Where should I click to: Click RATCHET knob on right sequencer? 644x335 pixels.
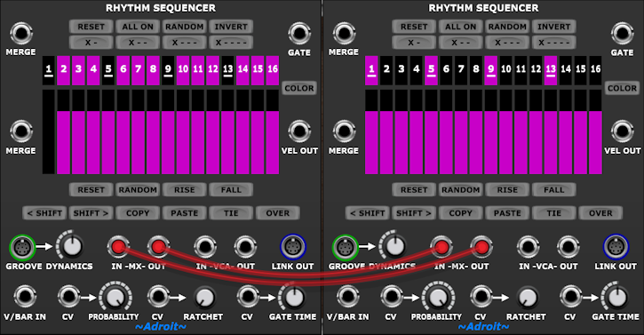click(x=527, y=298)
